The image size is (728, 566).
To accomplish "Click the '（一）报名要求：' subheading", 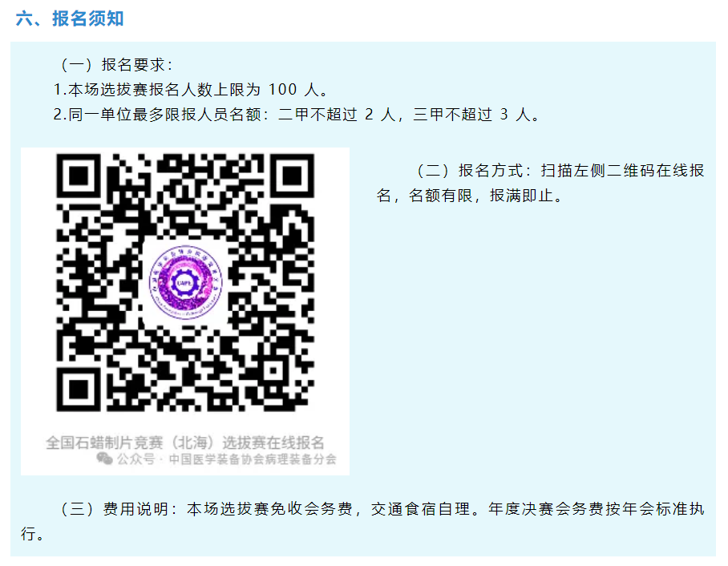I will (x=115, y=65).
